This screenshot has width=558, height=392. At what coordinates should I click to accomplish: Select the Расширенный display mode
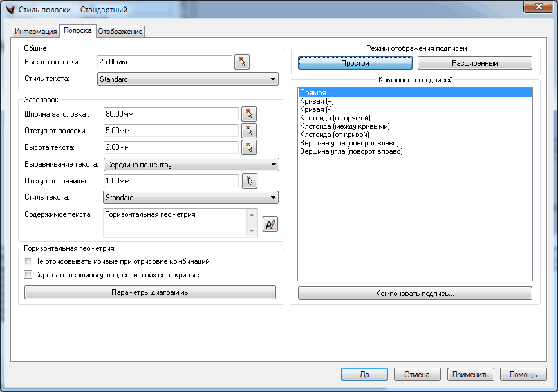point(474,63)
